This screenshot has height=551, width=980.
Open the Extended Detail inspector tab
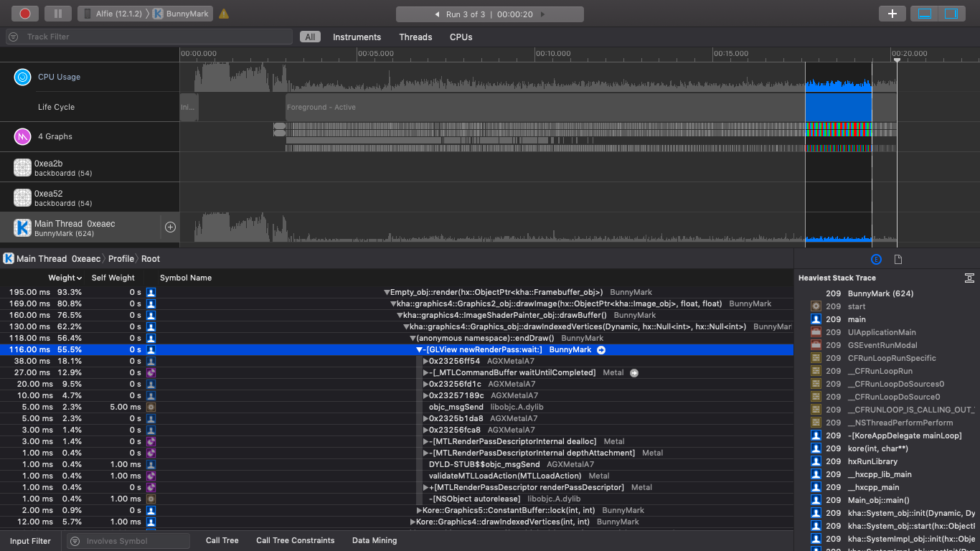(x=876, y=259)
